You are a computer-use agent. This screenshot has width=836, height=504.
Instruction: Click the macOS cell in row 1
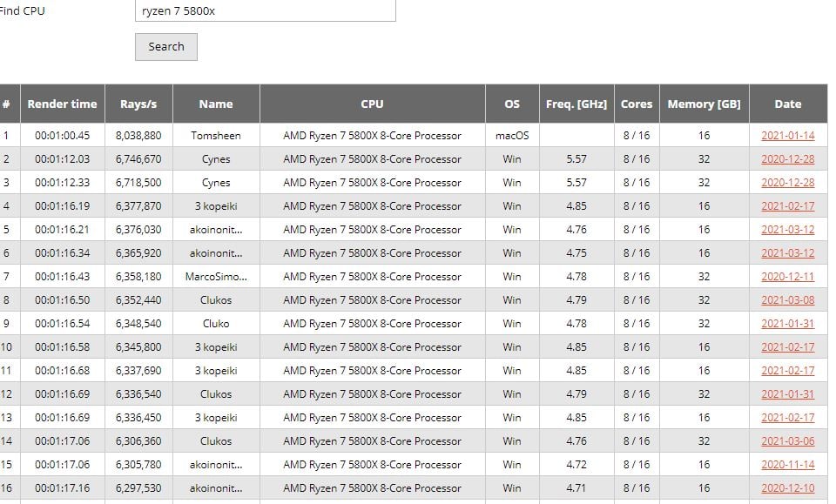coord(512,135)
